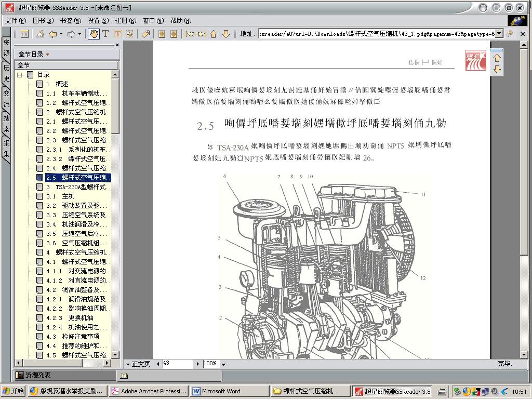Viewport: 532px width, 399px height.
Task: Switch to Adobe Acrobat Professional in taskbar
Action: [x=149, y=391]
